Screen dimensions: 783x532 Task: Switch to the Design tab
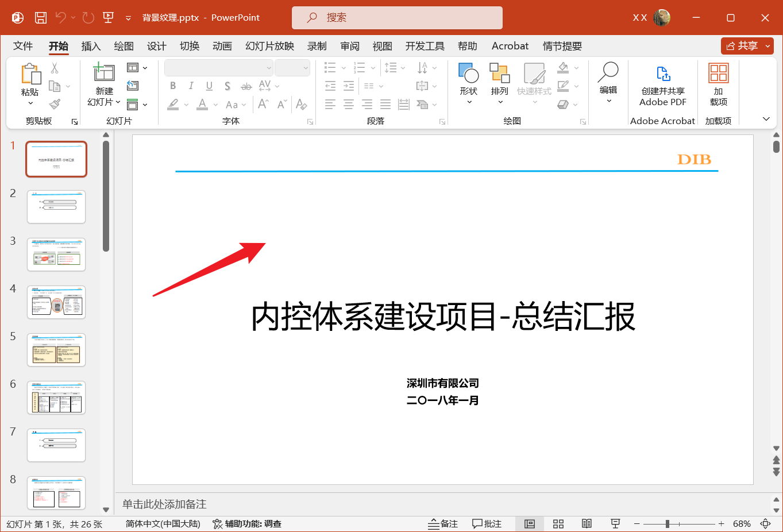[x=156, y=46]
